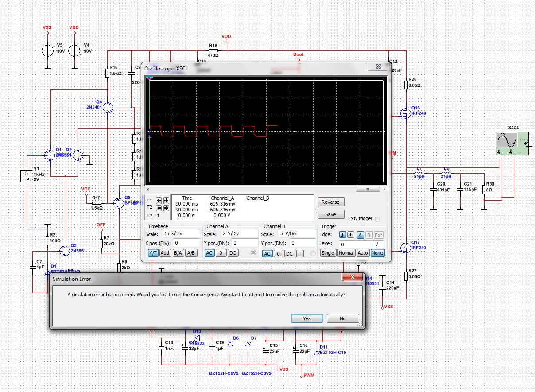Select resistor R18 470Ω
Image resolution: width=535 pixels, height=392 pixels.
tap(213, 51)
